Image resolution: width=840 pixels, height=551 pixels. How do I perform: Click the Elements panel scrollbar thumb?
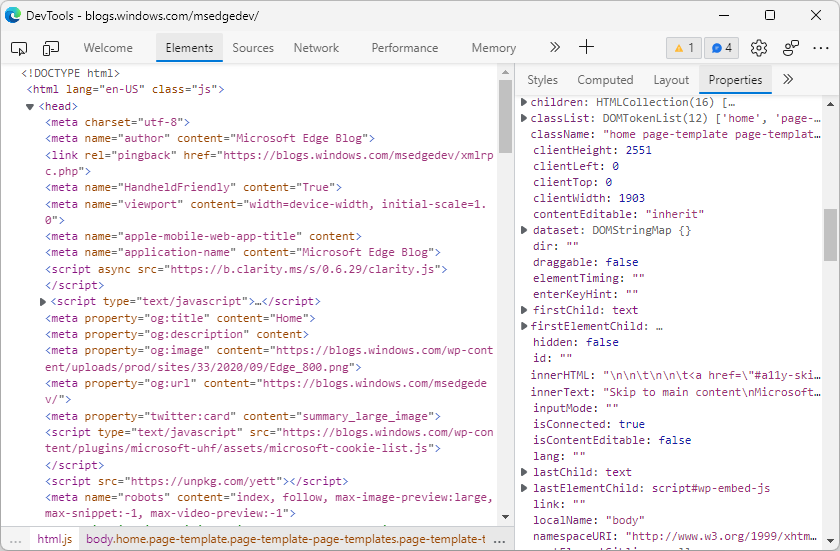point(505,116)
